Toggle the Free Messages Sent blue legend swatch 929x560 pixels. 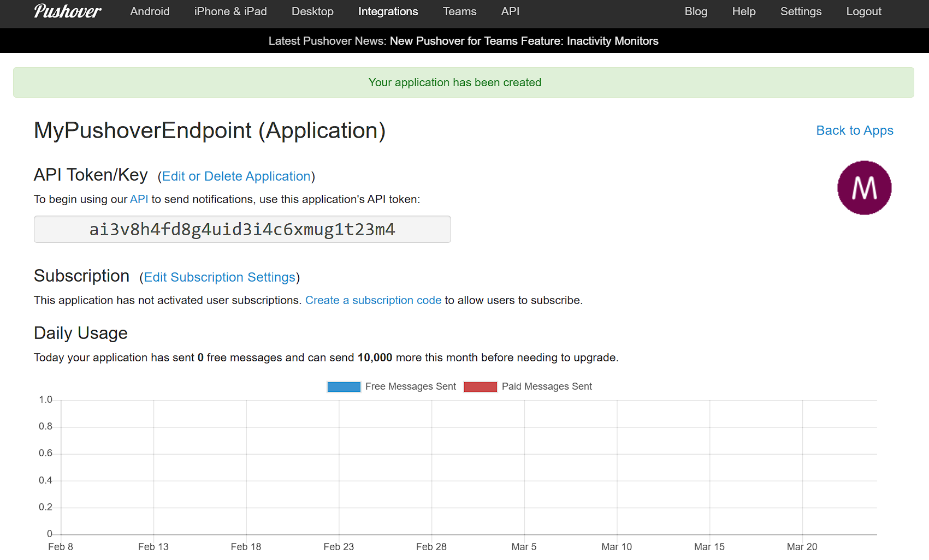[344, 386]
